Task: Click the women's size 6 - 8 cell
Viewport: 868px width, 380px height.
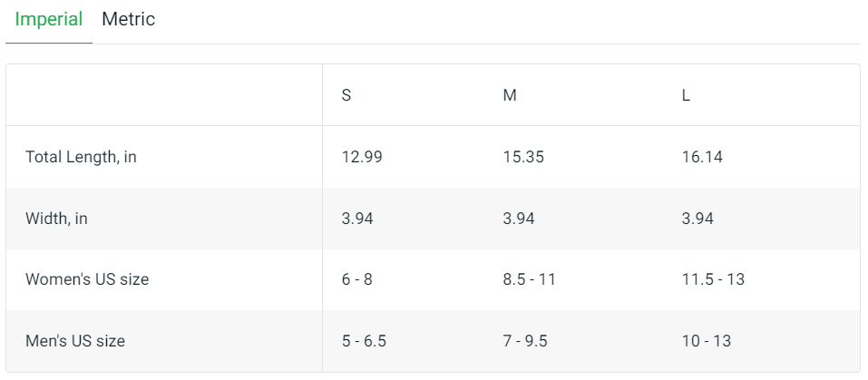Action: click(x=356, y=279)
